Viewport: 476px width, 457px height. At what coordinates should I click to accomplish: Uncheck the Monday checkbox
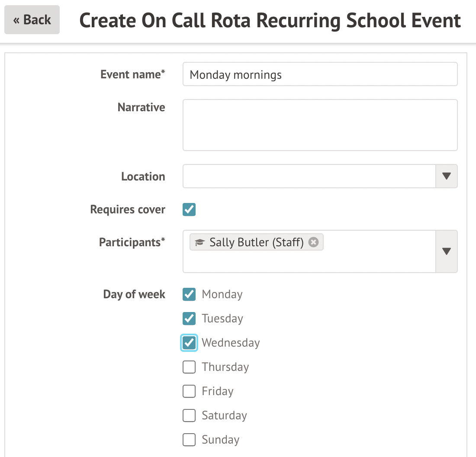pos(189,294)
